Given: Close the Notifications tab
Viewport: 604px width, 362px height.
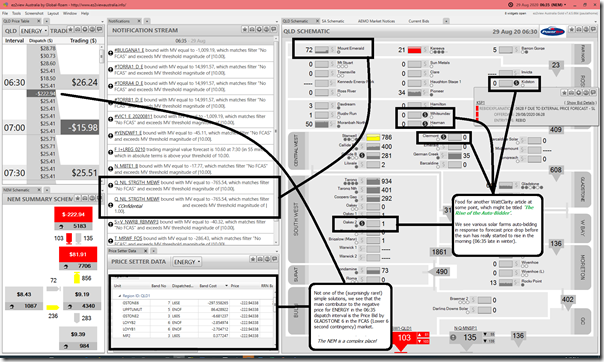Looking at the screenshot, I should click(139, 21).
